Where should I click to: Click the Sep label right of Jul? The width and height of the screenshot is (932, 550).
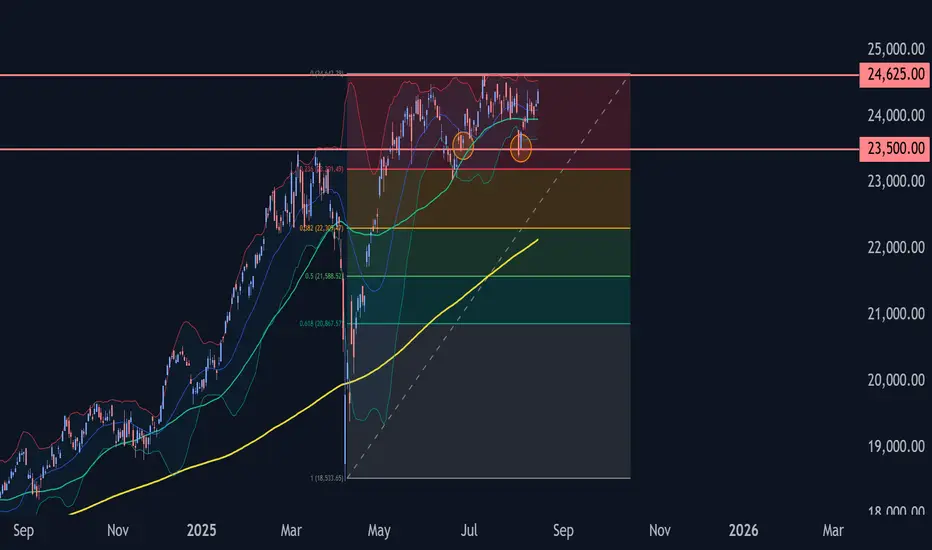tap(563, 530)
